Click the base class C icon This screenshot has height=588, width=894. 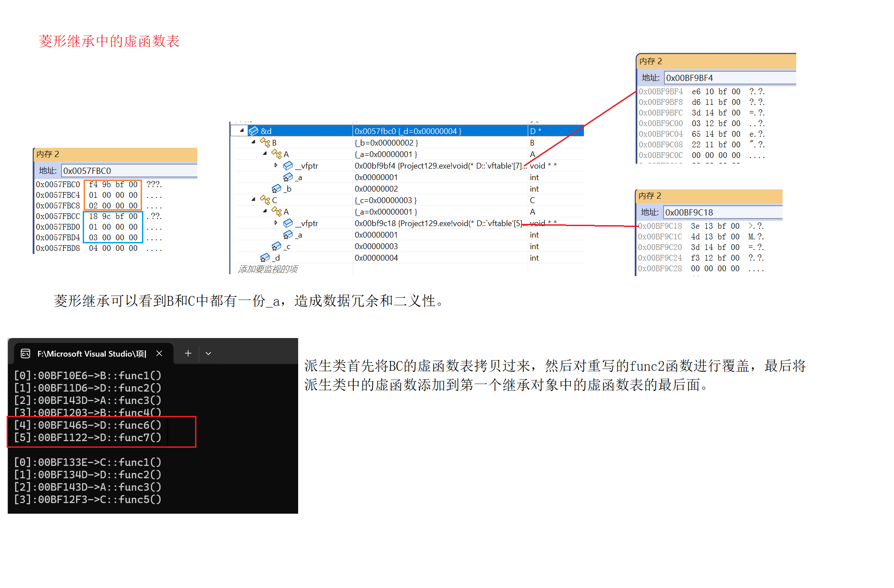(x=265, y=200)
